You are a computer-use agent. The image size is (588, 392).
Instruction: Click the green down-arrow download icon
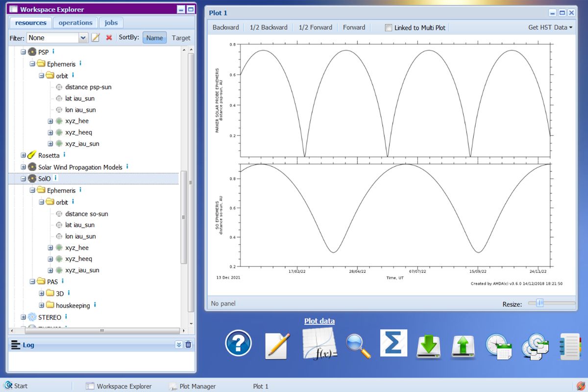429,346
